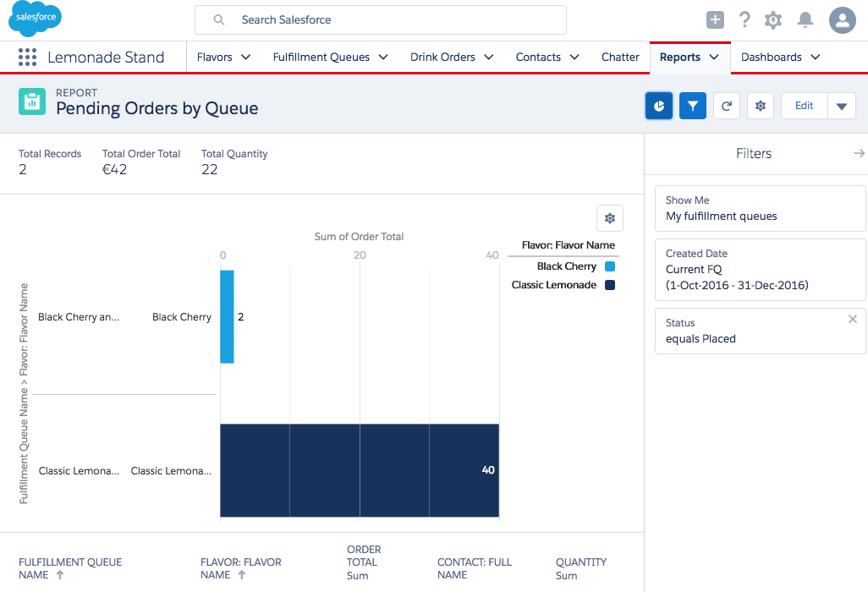Click the global actions plus icon
Image resolution: width=868 pixels, height=592 pixels.
715,20
